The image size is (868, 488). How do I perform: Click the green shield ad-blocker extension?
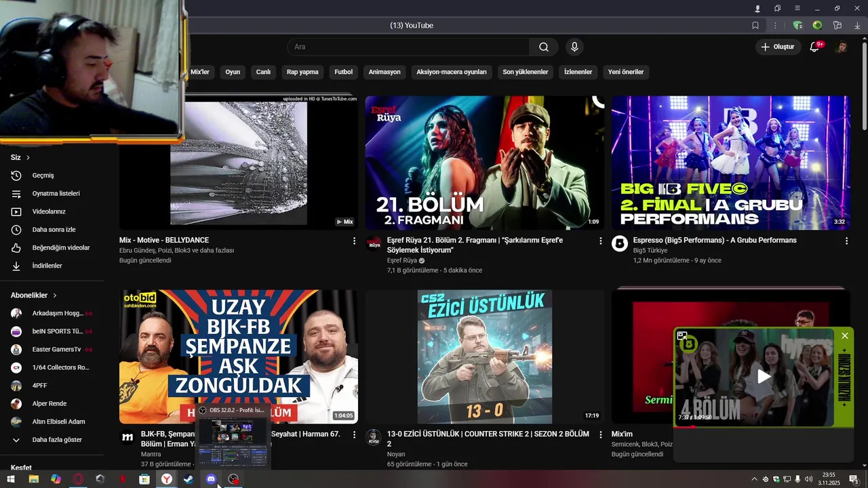point(797,25)
